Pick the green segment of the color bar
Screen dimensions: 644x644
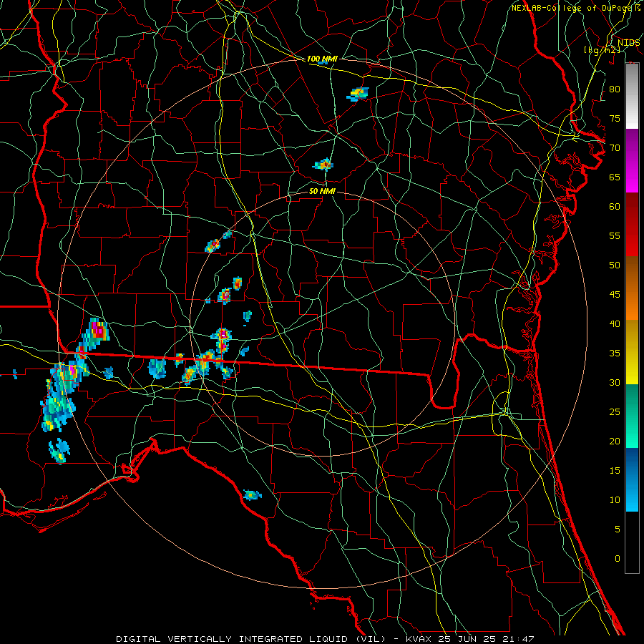point(632,416)
